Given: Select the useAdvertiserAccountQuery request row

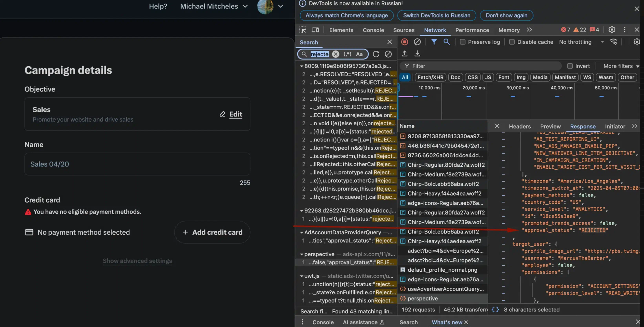Looking at the screenshot, I should 442,289.
